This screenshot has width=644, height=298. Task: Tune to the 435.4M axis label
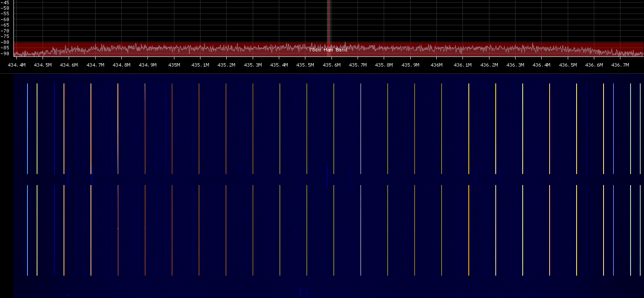pos(279,65)
